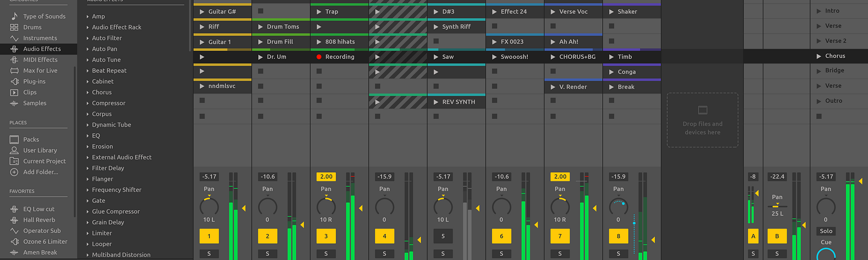
Task: Open the EQ Low cut favorite
Action: [x=33, y=209]
